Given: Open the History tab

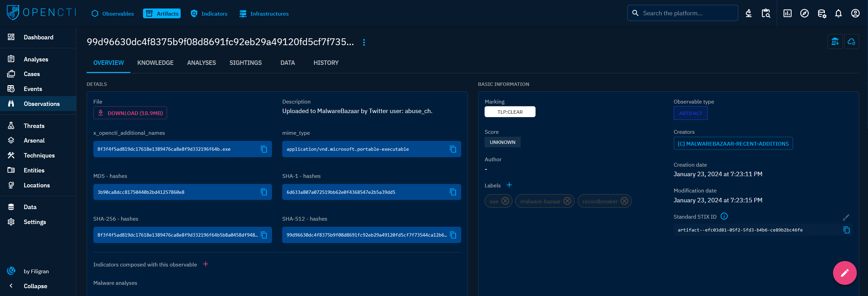Looking at the screenshot, I should coord(326,63).
